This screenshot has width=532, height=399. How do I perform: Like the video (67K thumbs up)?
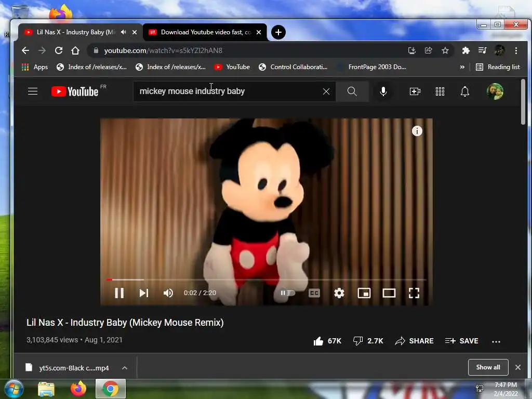[327, 341]
